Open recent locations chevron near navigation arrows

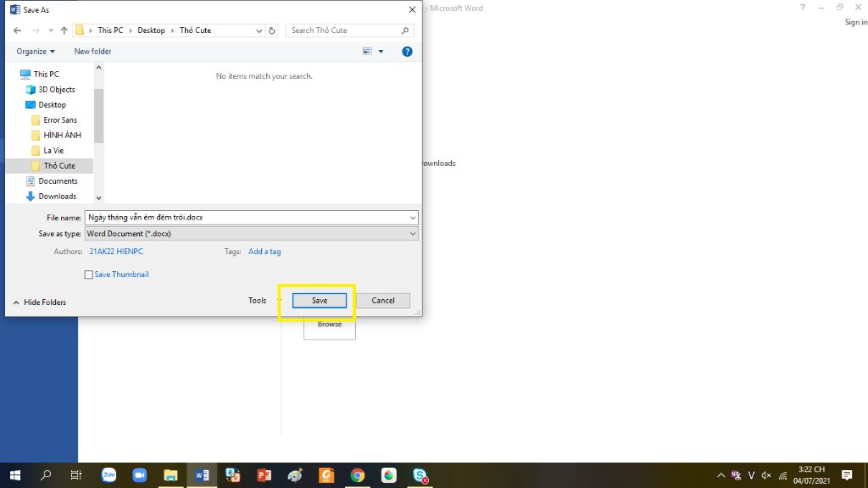50,30
